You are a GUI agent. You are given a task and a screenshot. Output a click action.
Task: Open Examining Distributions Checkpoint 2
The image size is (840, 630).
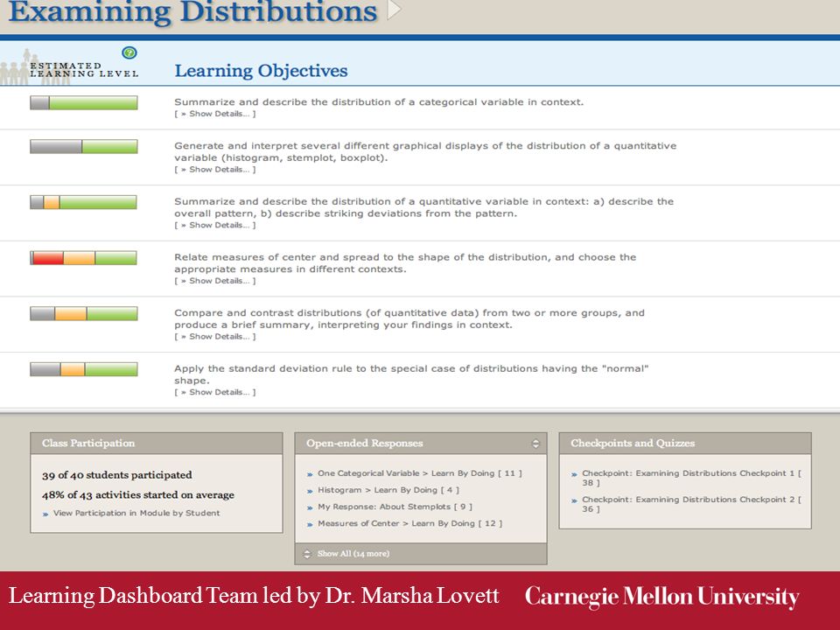(691, 504)
